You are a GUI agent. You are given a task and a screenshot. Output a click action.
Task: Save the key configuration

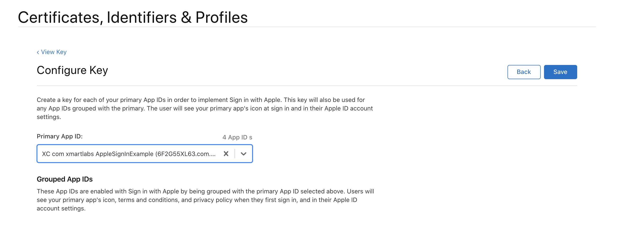point(560,72)
